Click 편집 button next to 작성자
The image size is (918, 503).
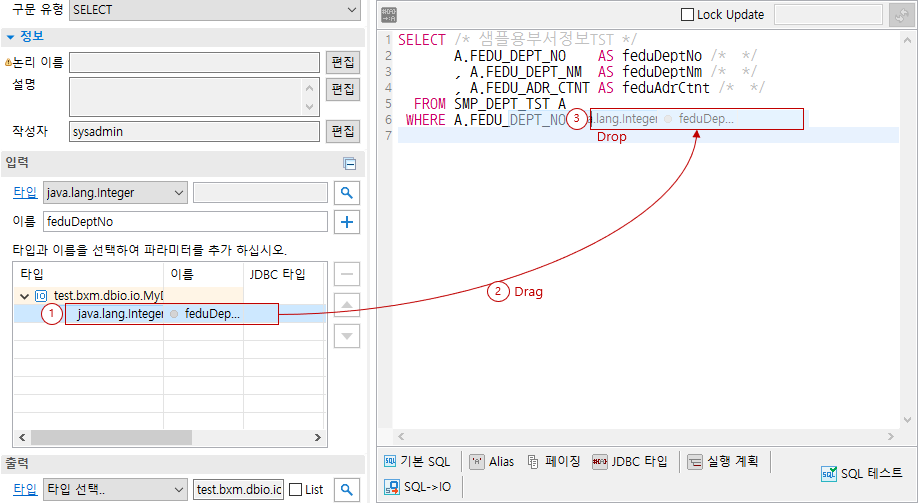pyautogui.click(x=343, y=131)
